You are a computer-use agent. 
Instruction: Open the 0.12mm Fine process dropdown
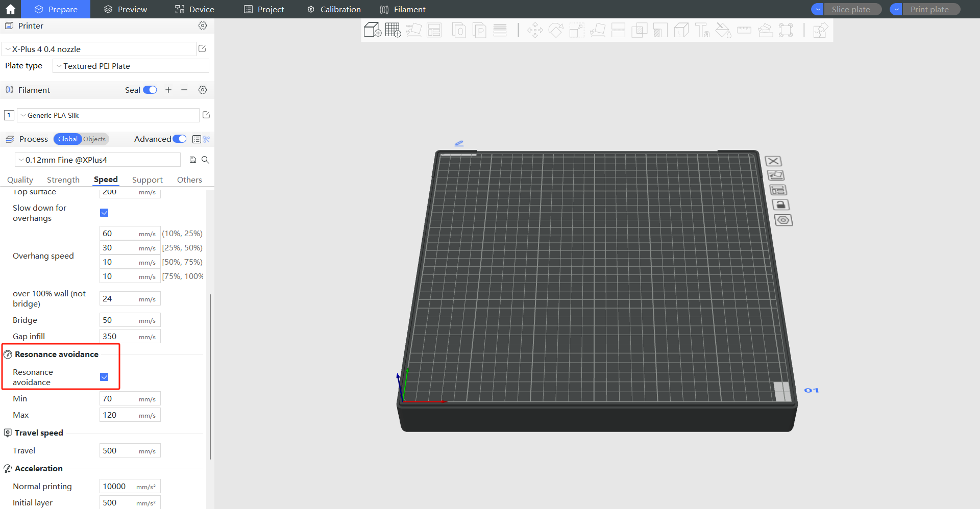97,160
